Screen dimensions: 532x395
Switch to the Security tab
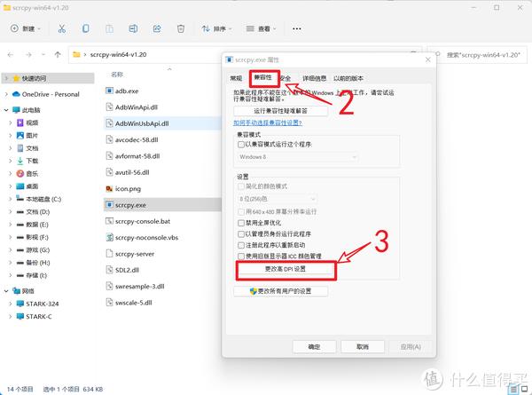(286, 78)
